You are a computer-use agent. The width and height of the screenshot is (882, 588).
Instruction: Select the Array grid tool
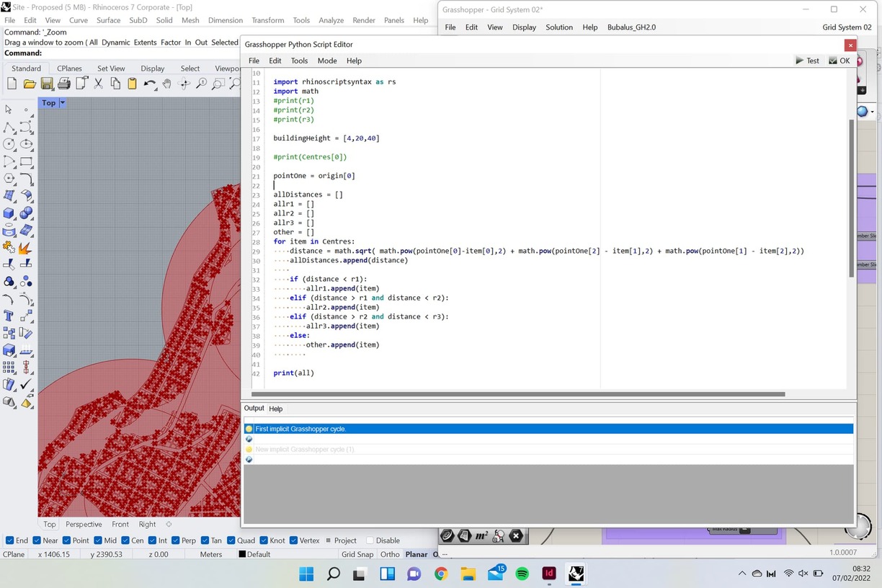tap(9, 367)
